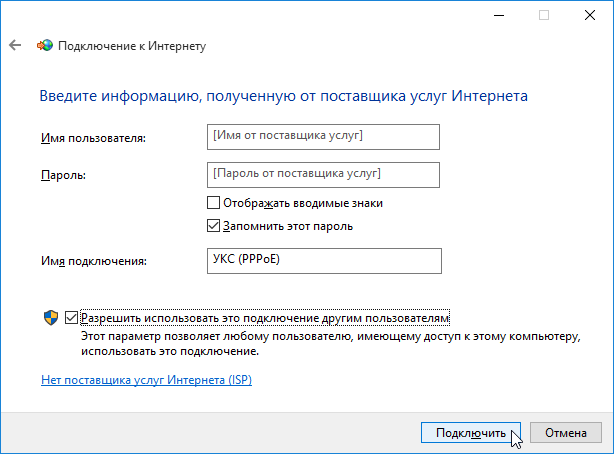
Task: Click the Подключение к Интернету title text
Action: click(132, 46)
